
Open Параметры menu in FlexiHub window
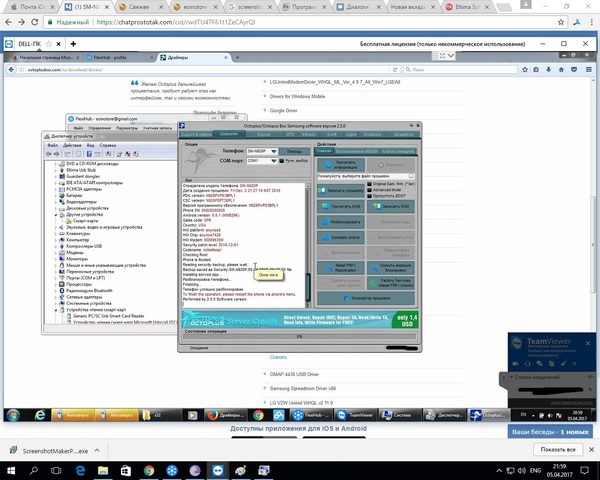[x=127, y=128]
